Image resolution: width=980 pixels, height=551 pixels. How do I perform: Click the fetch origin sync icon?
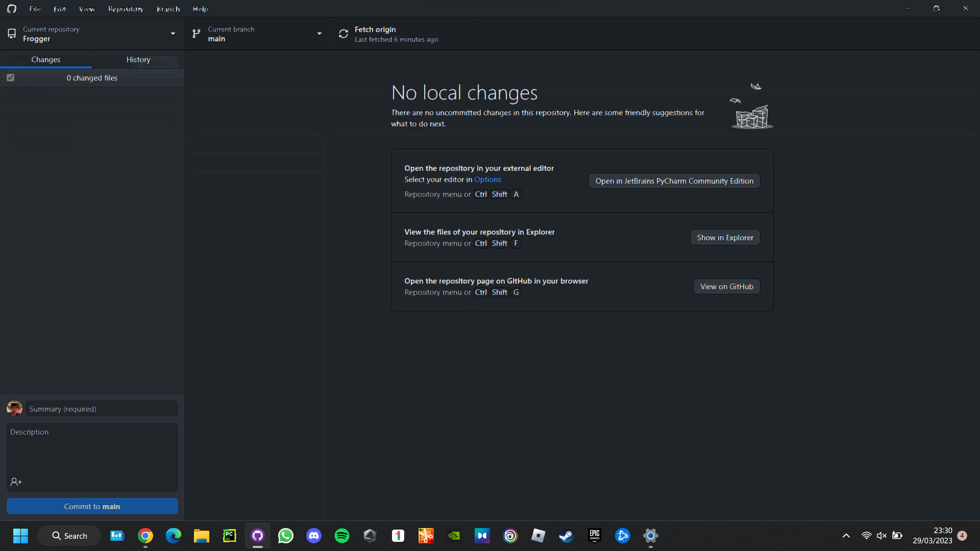click(344, 33)
